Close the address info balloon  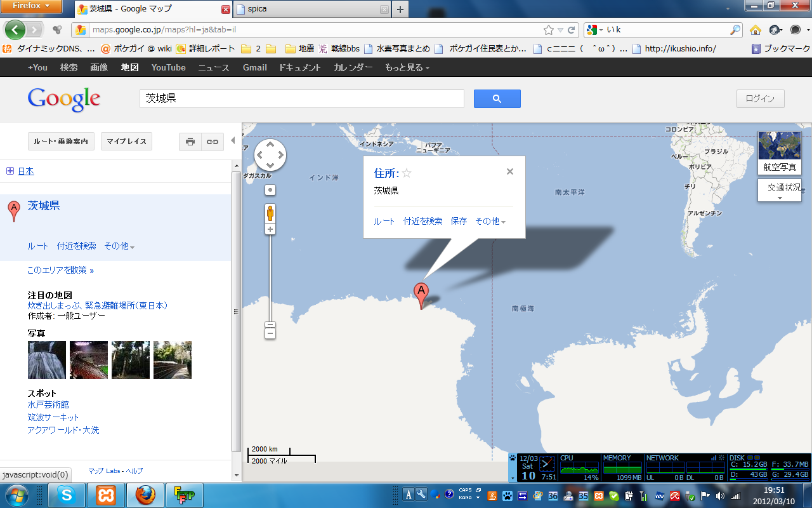(x=509, y=171)
